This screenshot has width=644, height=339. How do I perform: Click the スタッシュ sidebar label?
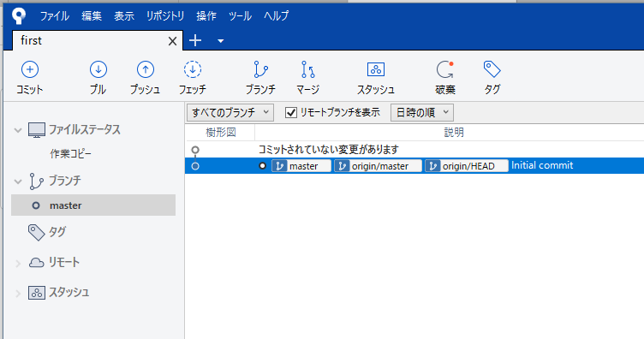pos(69,292)
